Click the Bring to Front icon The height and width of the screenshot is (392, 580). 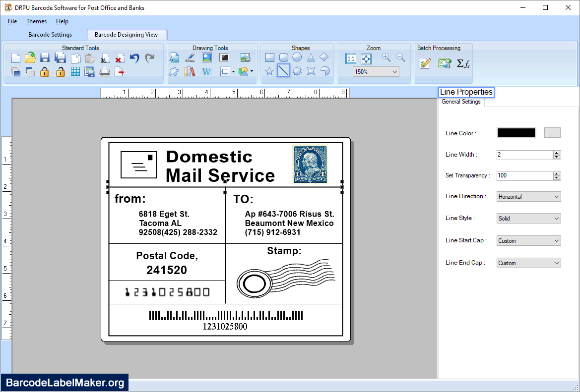(16, 72)
